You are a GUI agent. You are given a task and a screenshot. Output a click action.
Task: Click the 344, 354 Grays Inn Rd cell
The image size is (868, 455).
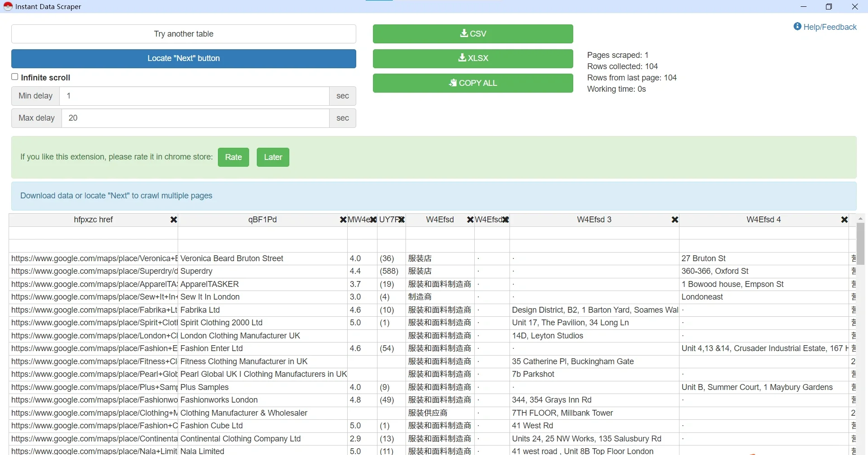594,400
